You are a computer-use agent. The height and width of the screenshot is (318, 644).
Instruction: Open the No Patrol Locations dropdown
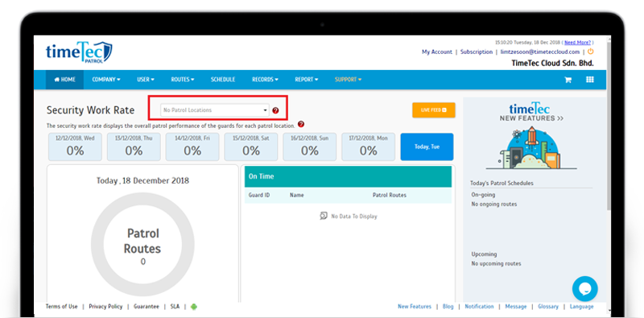215,110
